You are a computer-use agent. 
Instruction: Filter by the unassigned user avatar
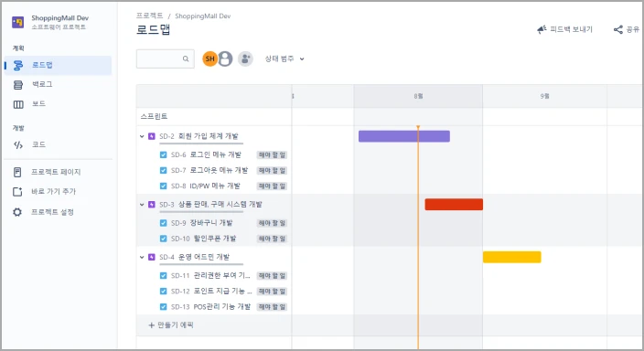click(225, 58)
